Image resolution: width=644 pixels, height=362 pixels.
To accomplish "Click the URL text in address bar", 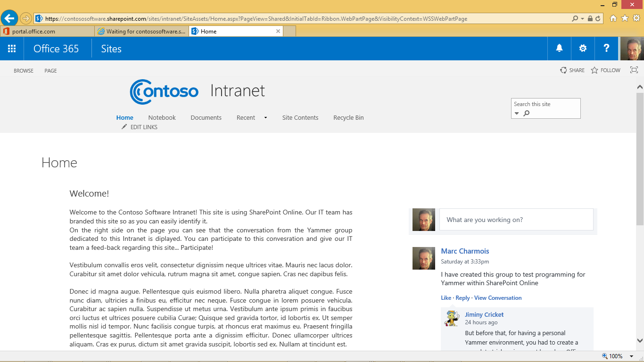I will (x=256, y=19).
